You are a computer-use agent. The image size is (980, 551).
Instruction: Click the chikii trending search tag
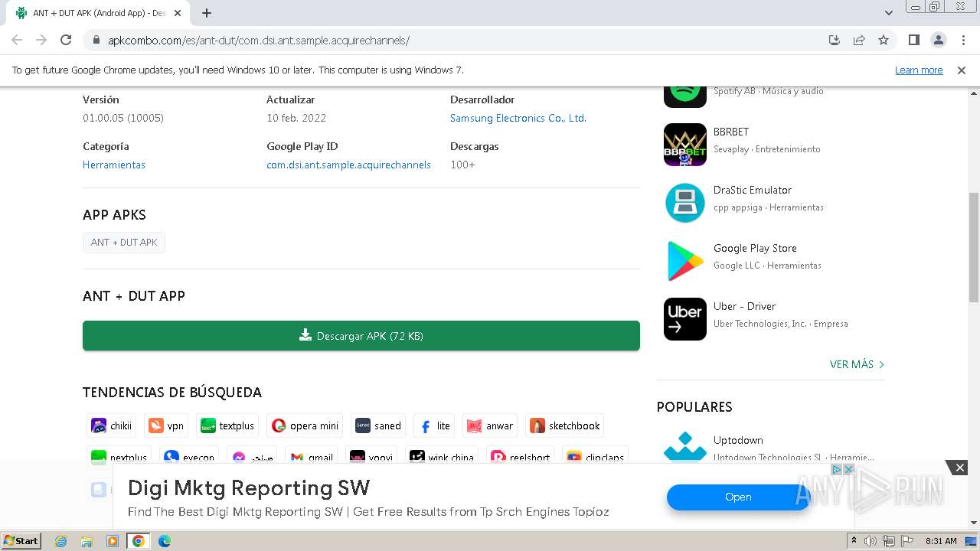click(113, 425)
